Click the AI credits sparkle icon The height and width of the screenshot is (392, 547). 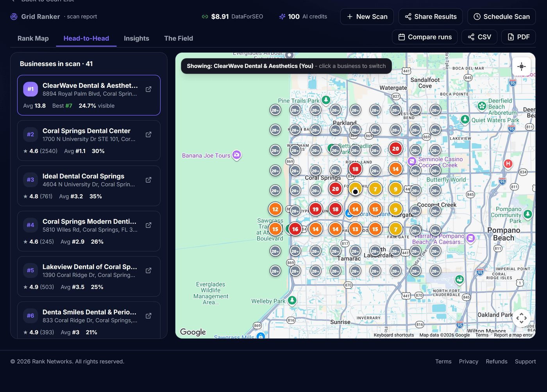point(282,16)
